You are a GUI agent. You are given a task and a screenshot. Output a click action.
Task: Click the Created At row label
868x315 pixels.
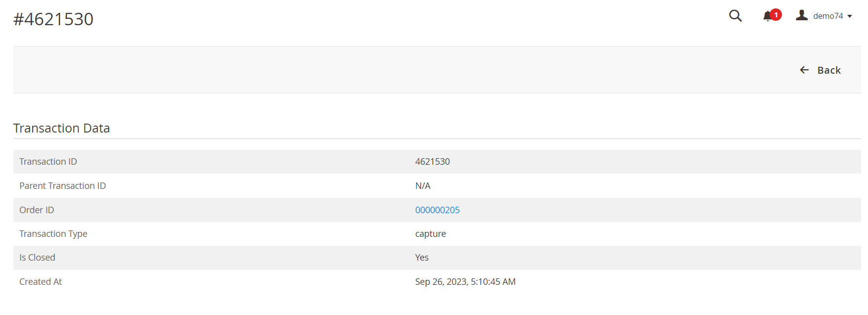click(x=41, y=282)
